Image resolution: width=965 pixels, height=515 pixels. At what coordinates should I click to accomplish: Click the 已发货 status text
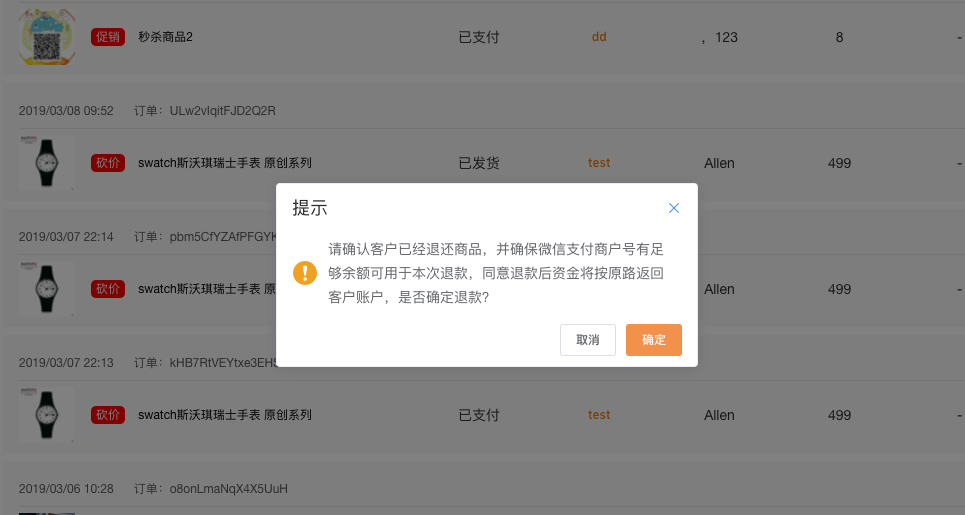(479, 163)
